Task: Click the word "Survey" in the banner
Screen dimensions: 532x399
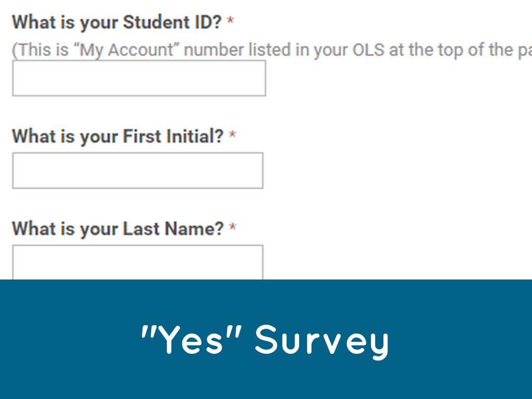Action: pyautogui.click(x=322, y=340)
